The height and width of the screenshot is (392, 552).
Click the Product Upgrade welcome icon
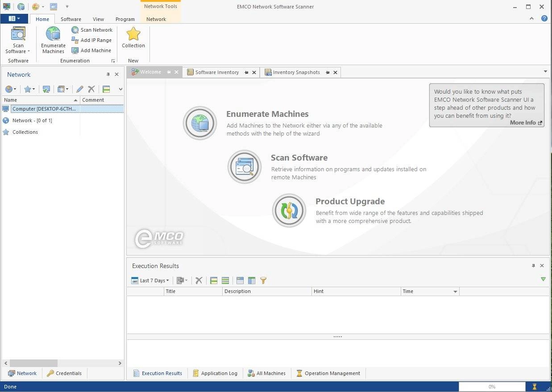coord(289,210)
